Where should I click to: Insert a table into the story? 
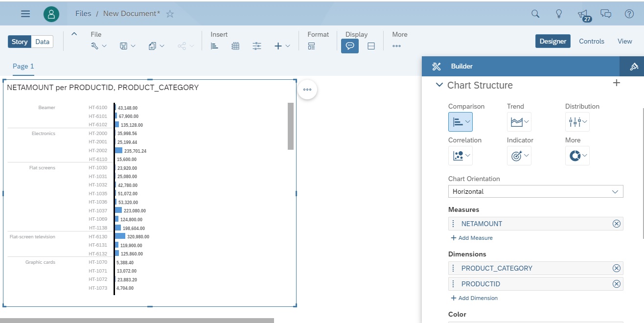coord(235,46)
